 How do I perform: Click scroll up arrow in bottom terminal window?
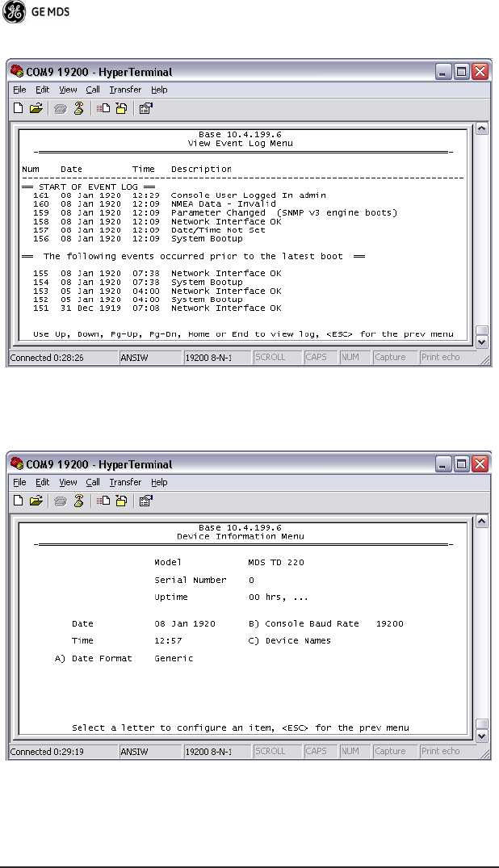(x=481, y=521)
